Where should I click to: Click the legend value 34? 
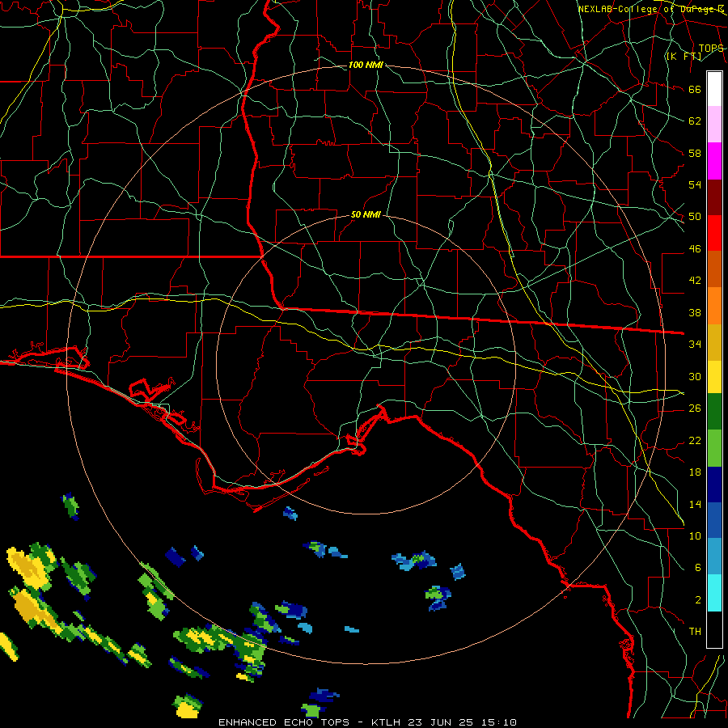[695, 345]
